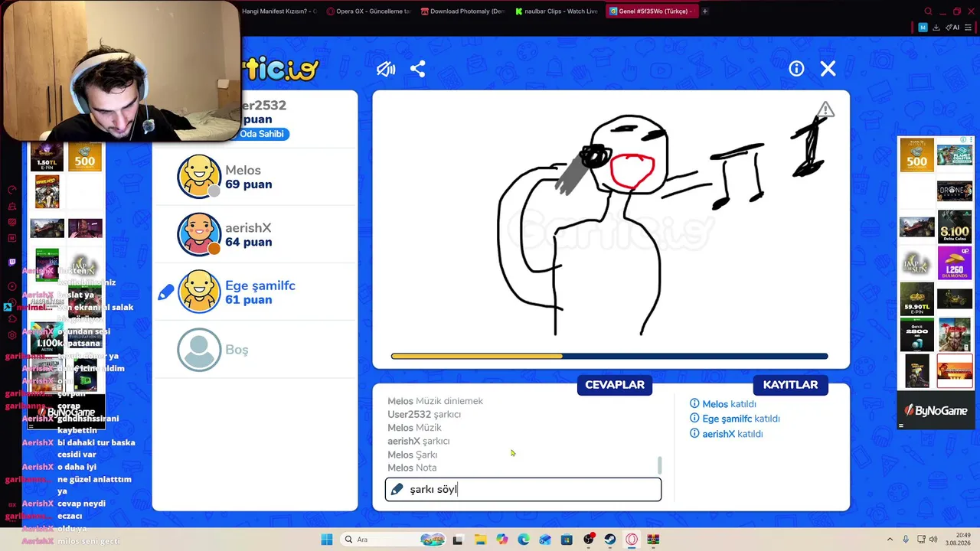Open Copilot from taskbar

pos(501,540)
